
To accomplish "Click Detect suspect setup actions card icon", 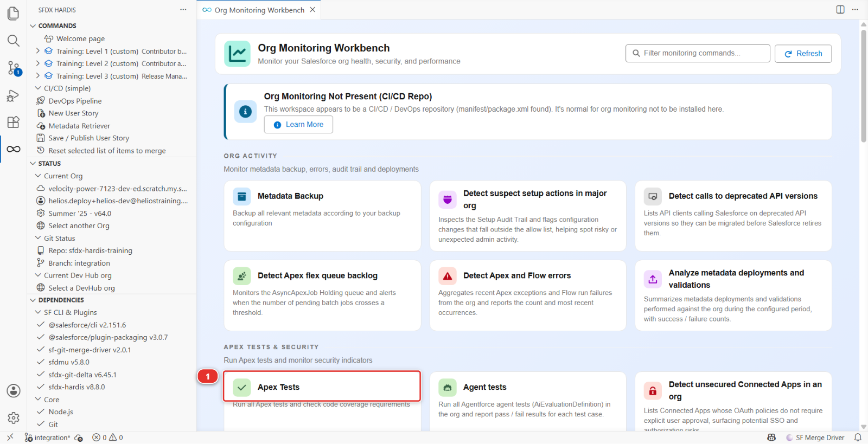I will click(x=448, y=200).
